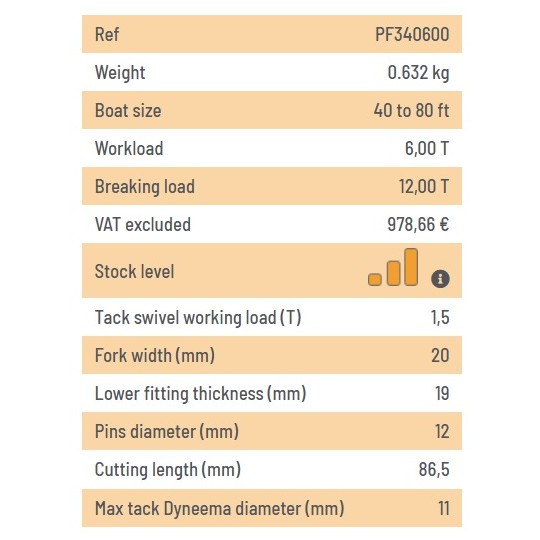The image size is (540, 540).
Task: Click the Ref row label
Action: click(x=107, y=34)
